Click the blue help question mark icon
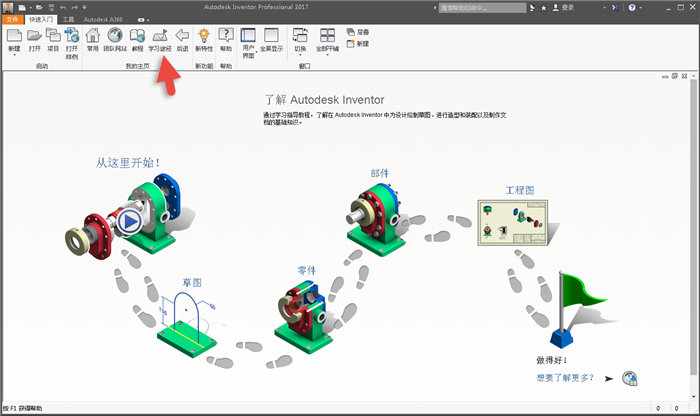700x416 pixels. (632, 8)
